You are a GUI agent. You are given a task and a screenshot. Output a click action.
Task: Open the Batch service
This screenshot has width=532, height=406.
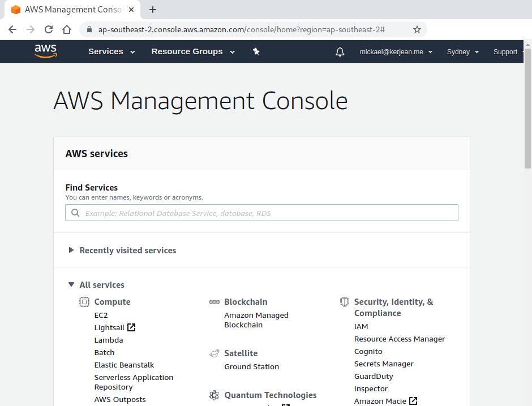click(x=105, y=352)
